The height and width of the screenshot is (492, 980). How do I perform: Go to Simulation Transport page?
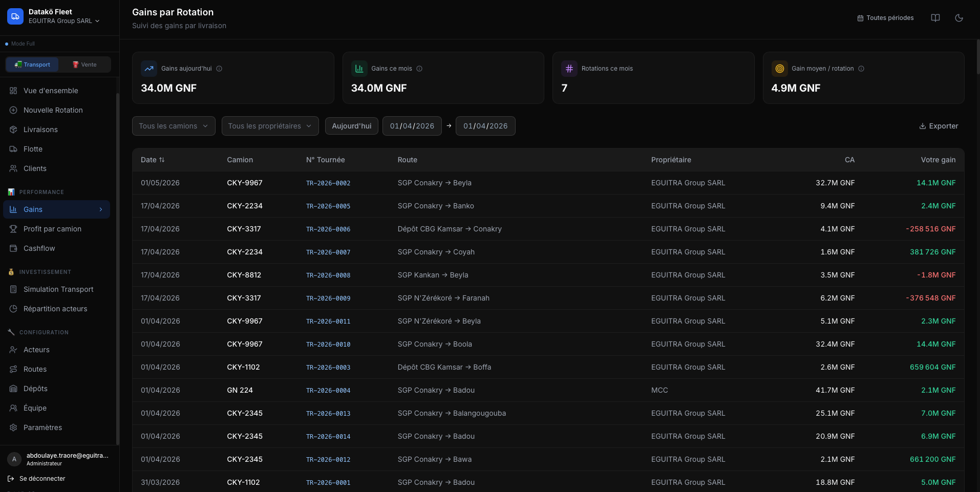58,289
